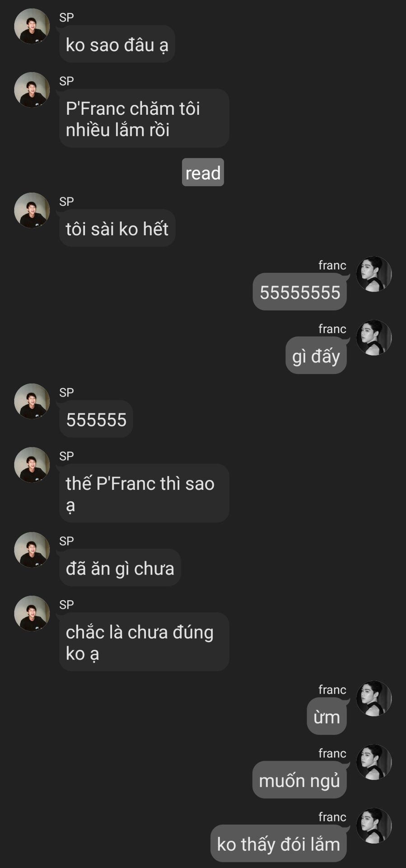Select the "ko sao đâu ạ" message bubble
This screenshot has height=868, width=406.
(x=117, y=44)
